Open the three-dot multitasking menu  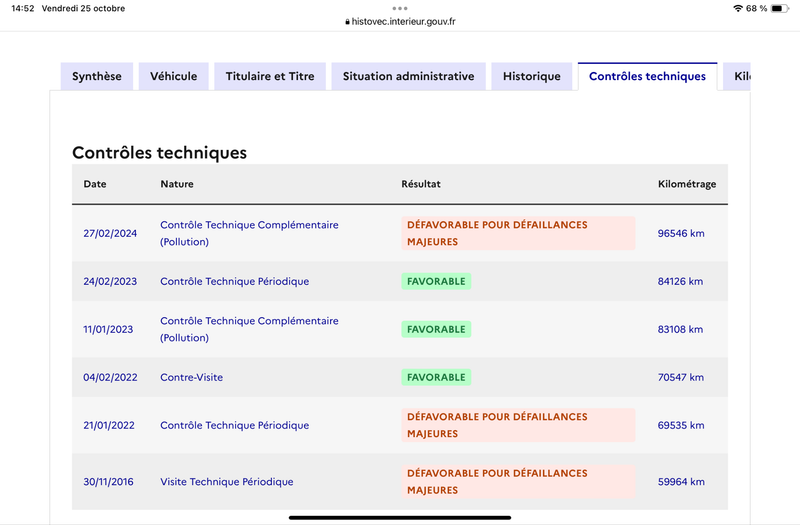point(400,8)
